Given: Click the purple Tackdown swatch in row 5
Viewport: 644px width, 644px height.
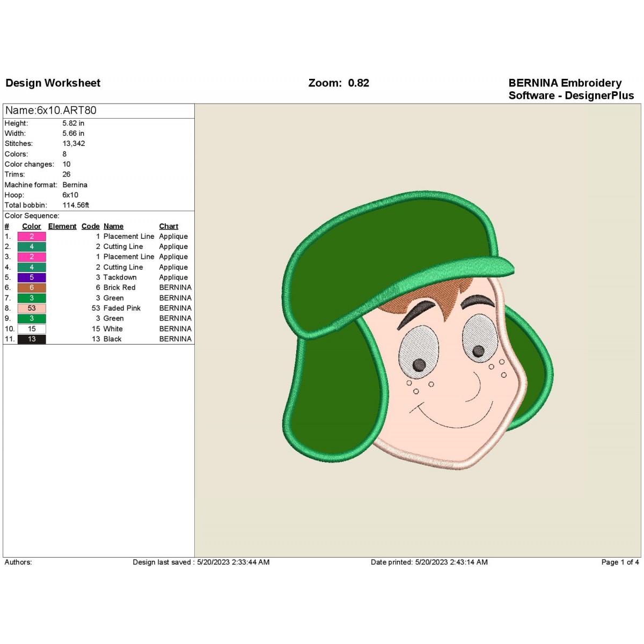Looking at the screenshot, I should (32, 277).
